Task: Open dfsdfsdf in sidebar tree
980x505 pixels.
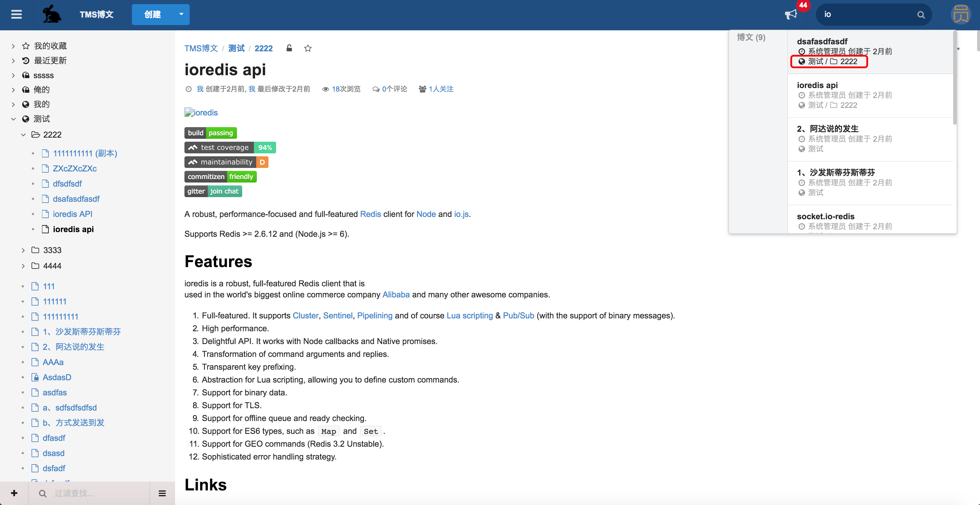Action: click(x=67, y=183)
